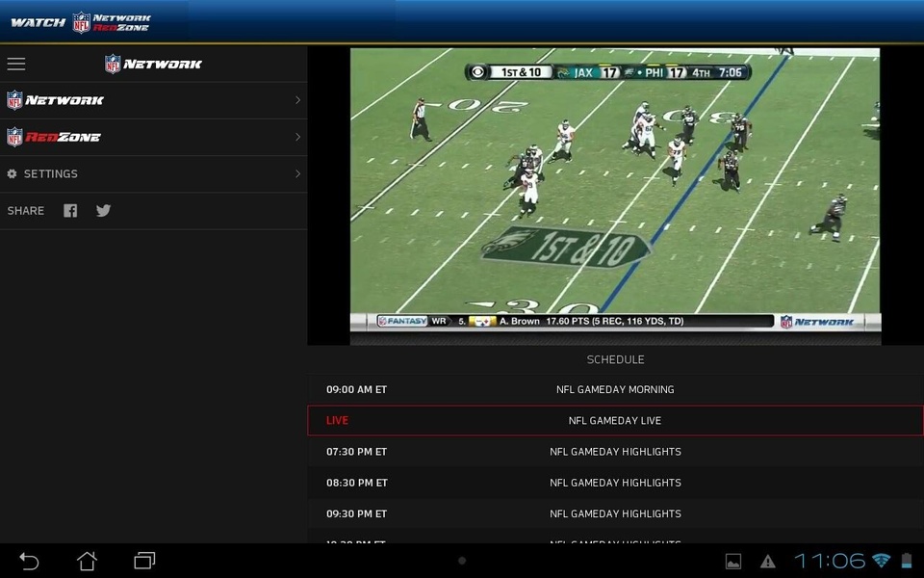This screenshot has width=924, height=578.
Task: Open the picture notification icon
Action: (x=733, y=561)
